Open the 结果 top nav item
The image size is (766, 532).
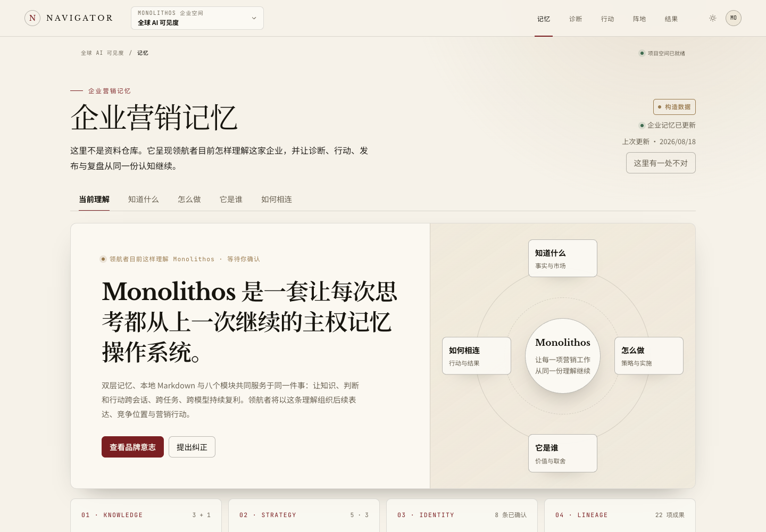671,19
